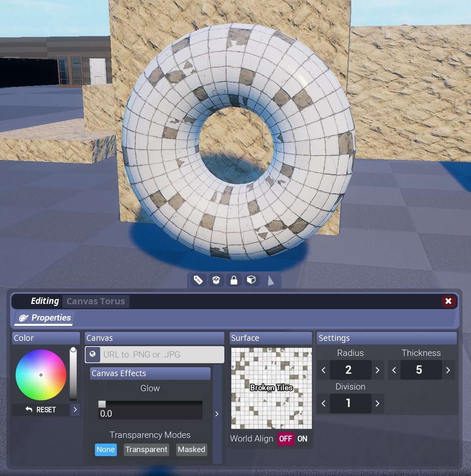Click the palette icon on Properties tab
The image size is (471, 476).
click(x=24, y=318)
